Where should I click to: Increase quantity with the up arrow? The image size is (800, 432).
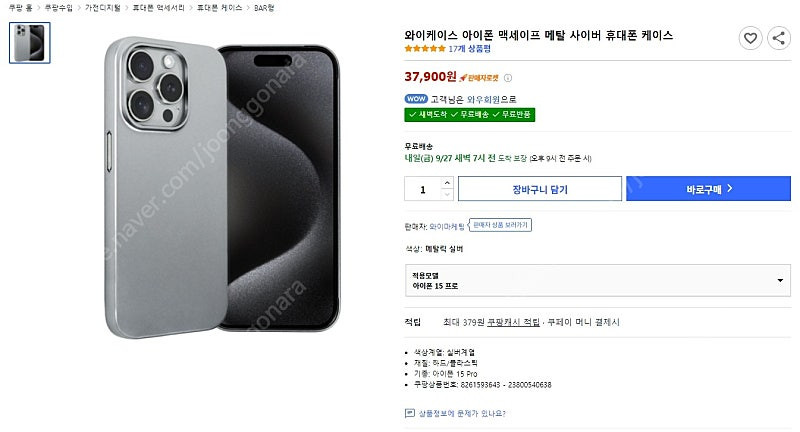pyautogui.click(x=446, y=183)
